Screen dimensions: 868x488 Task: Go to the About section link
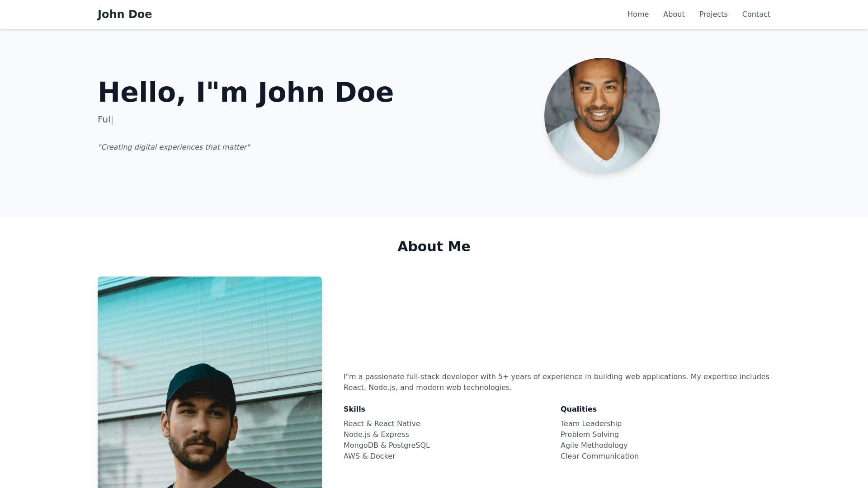pos(674,14)
